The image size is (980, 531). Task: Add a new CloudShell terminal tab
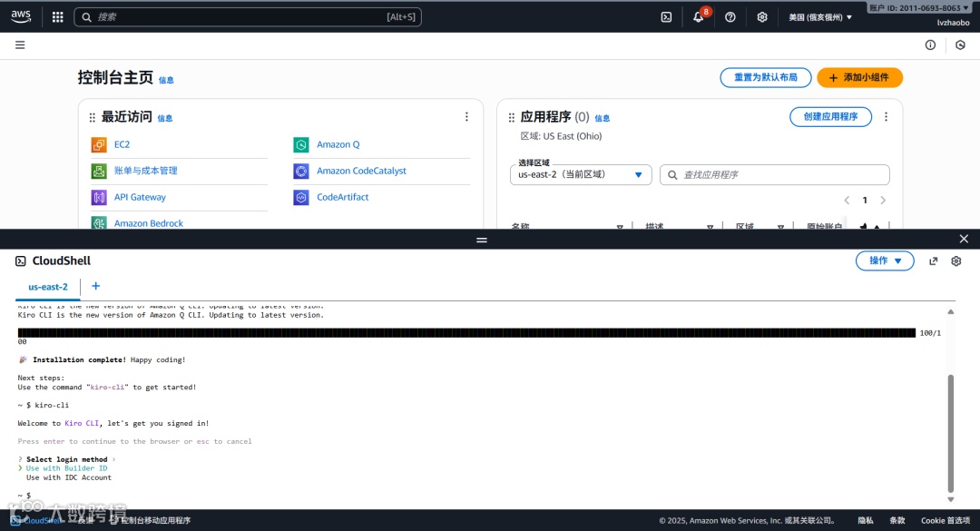coord(95,286)
